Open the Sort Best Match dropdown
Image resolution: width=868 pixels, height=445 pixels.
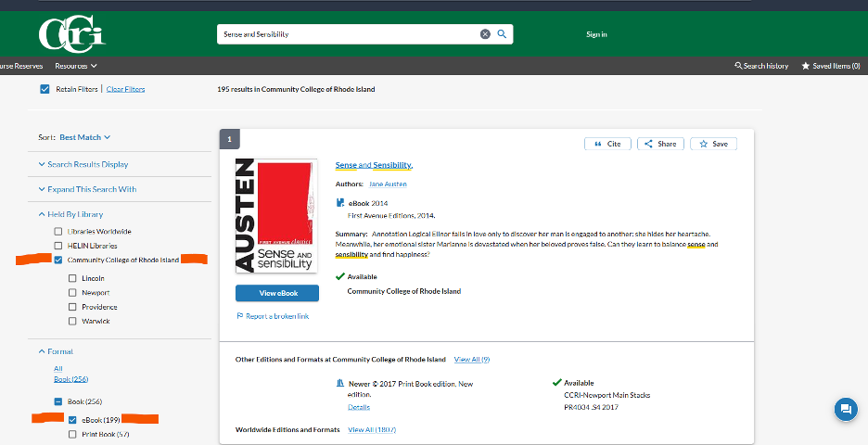pyautogui.click(x=84, y=137)
